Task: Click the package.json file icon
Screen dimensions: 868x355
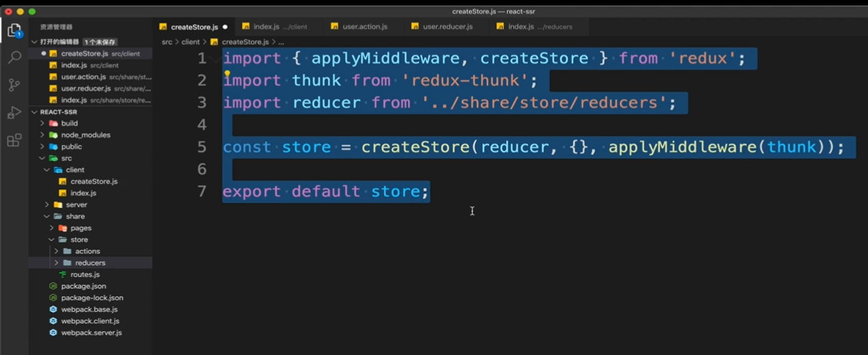Action: click(53, 286)
